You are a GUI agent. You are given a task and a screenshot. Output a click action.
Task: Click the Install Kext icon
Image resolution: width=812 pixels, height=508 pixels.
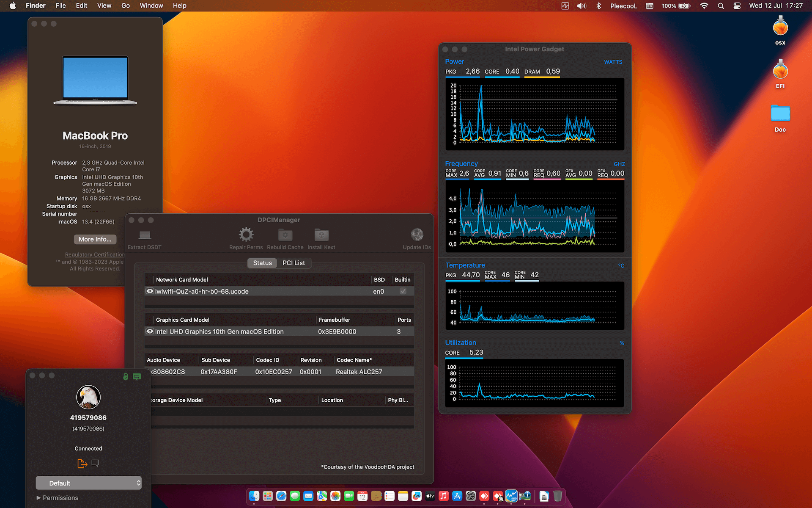coord(321,235)
